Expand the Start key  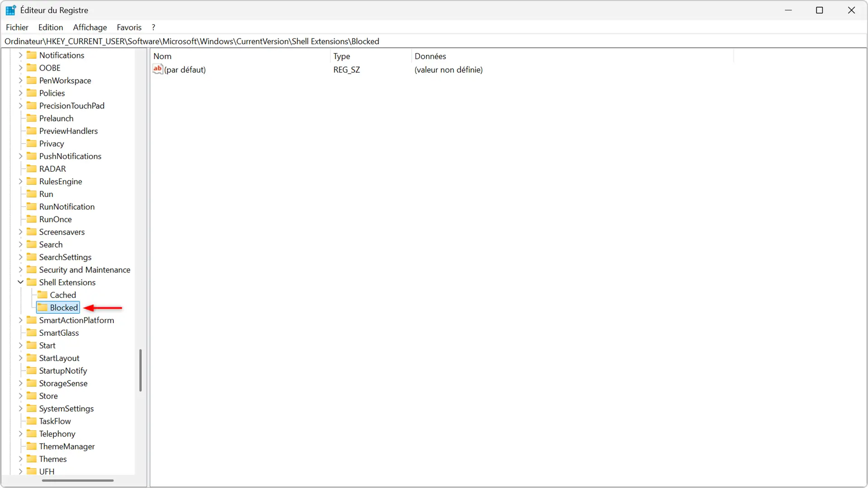20,346
